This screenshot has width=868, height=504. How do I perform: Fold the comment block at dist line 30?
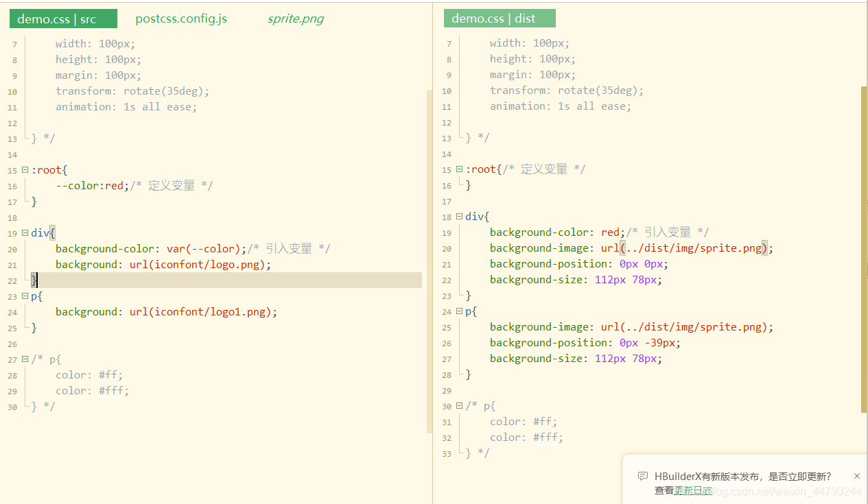pyautogui.click(x=459, y=406)
